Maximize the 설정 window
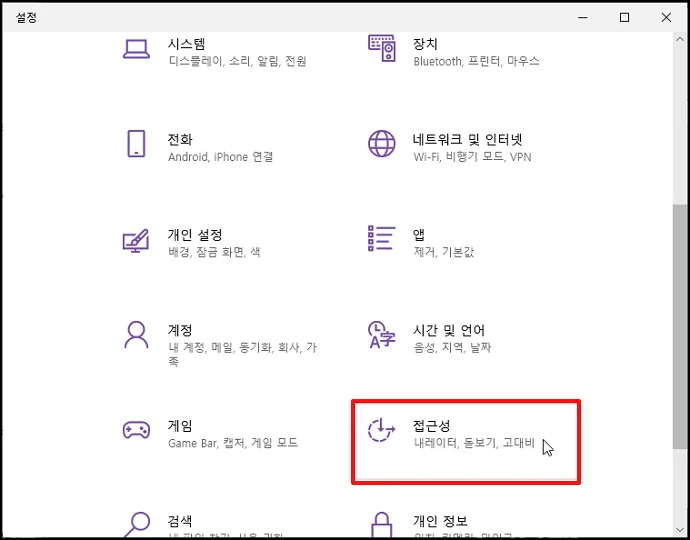The height and width of the screenshot is (540, 690). point(624,17)
